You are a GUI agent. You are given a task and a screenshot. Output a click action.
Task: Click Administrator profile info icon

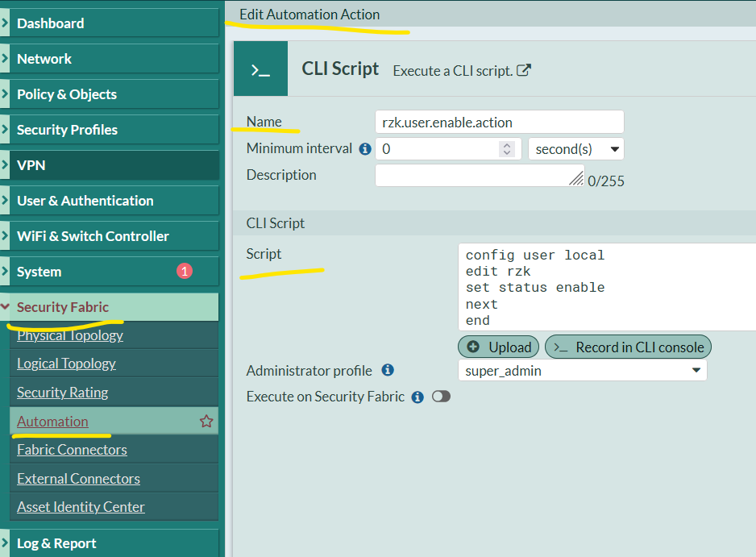(x=388, y=370)
